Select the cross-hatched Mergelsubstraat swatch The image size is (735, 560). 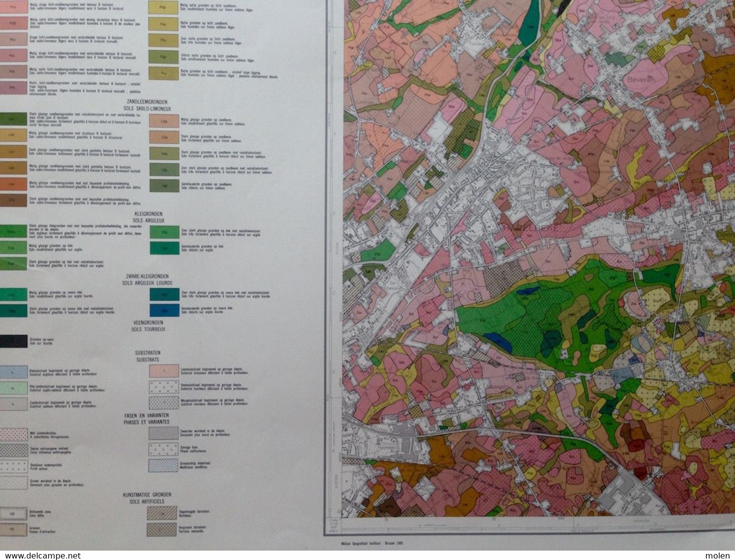pyautogui.click(x=164, y=403)
